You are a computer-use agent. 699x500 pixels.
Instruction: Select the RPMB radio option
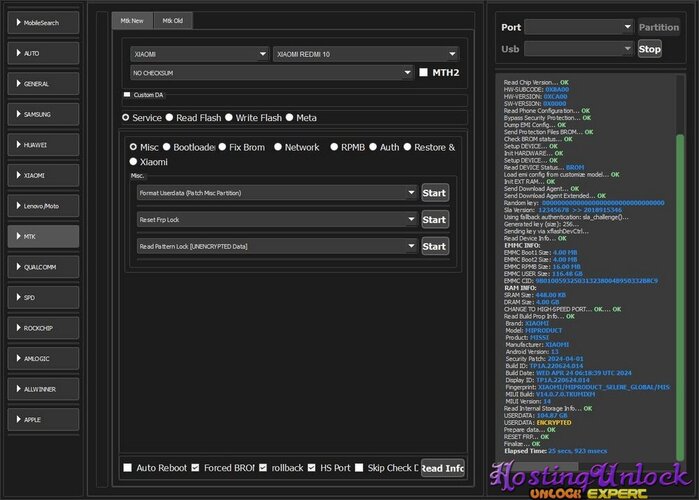tap(334, 147)
